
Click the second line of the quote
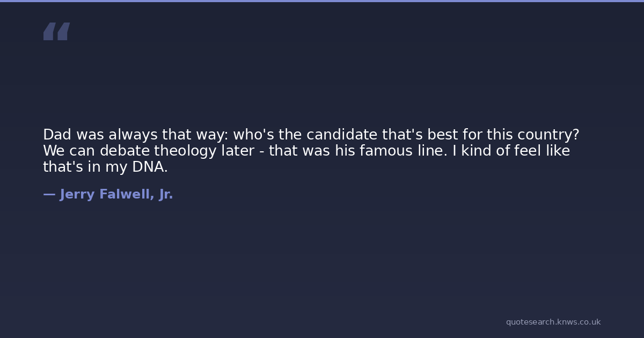click(x=306, y=151)
